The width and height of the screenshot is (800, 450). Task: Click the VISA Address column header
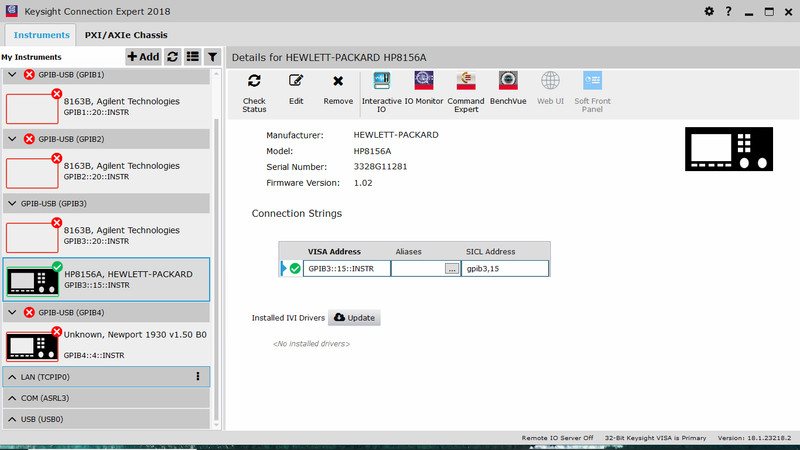pyautogui.click(x=334, y=252)
